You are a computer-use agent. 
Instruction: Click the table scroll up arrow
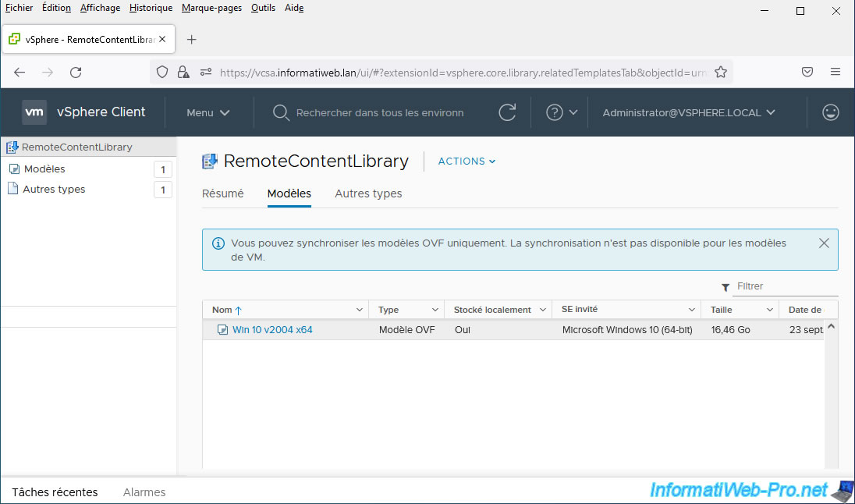[x=831, y=326]
